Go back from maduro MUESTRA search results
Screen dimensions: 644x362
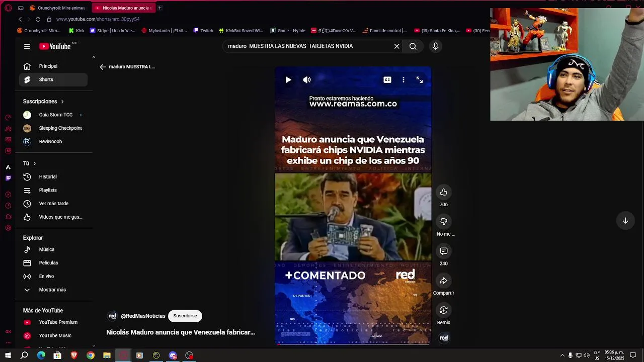point(103,67)
